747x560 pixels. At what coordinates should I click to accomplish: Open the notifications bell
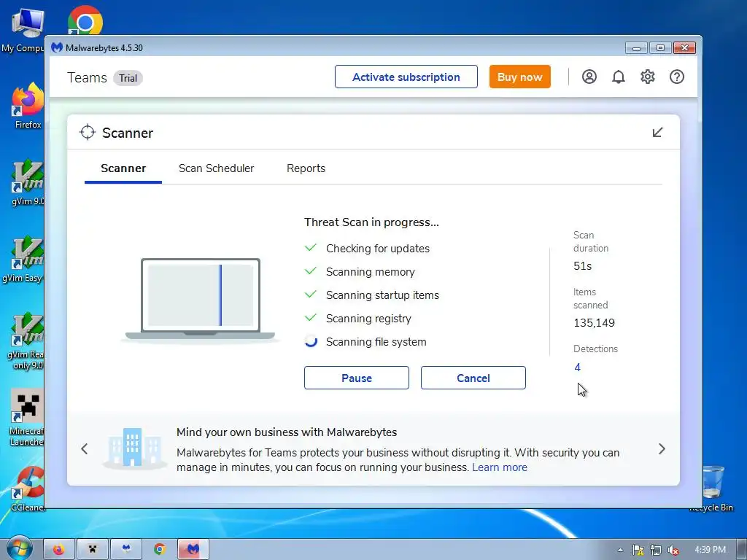(x=619, y=77)
